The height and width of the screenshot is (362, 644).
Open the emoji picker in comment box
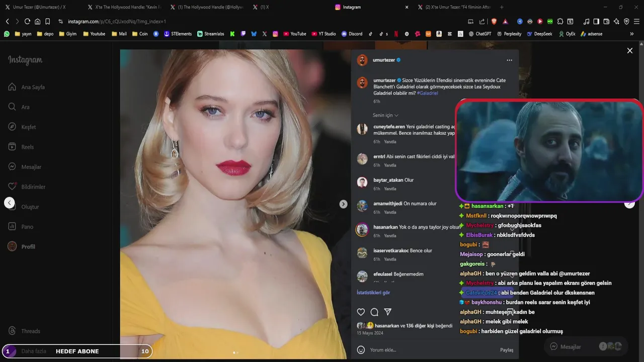pos(361,350)
